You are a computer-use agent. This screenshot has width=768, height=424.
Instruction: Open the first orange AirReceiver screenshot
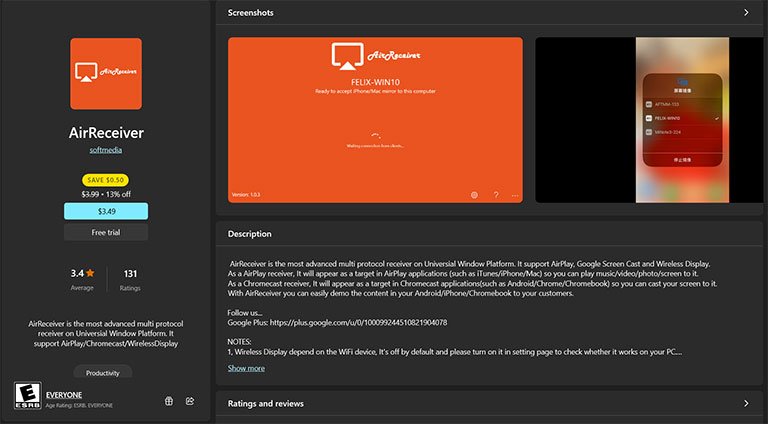coord(375,120)
